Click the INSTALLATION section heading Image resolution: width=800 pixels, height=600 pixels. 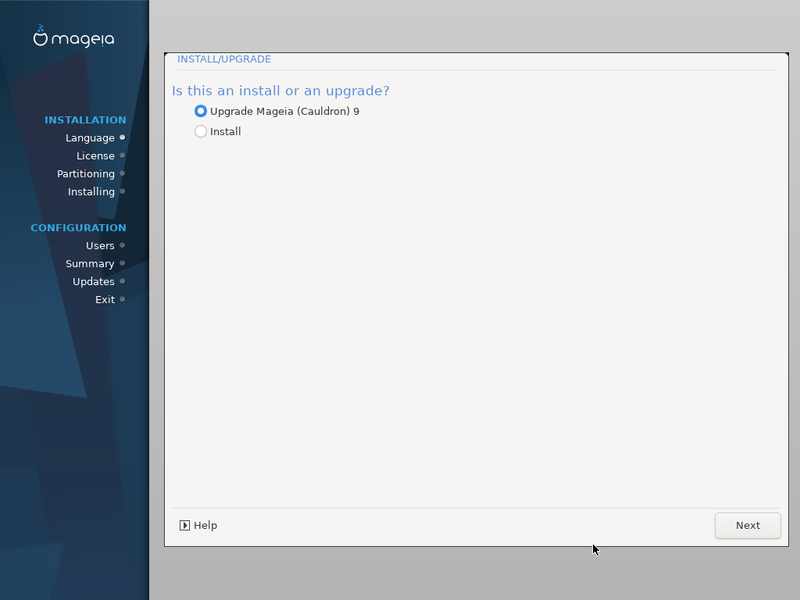coord(85,120)
